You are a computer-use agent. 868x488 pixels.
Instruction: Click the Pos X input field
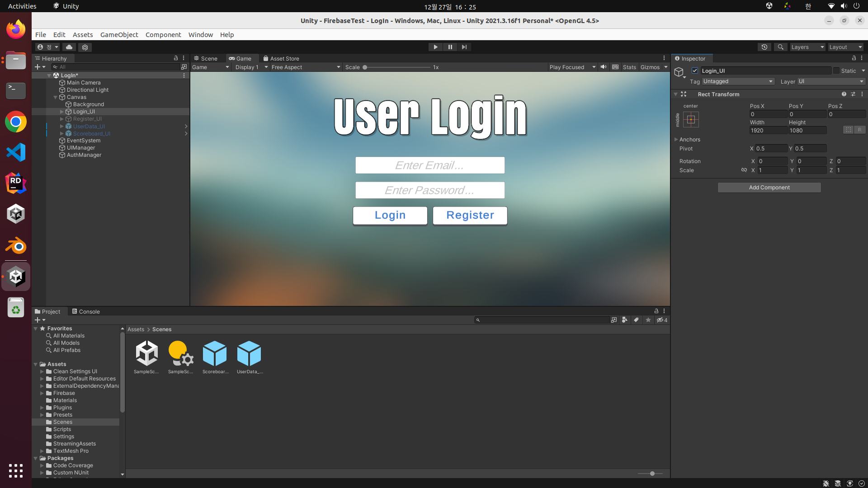(x=768, y=114)
